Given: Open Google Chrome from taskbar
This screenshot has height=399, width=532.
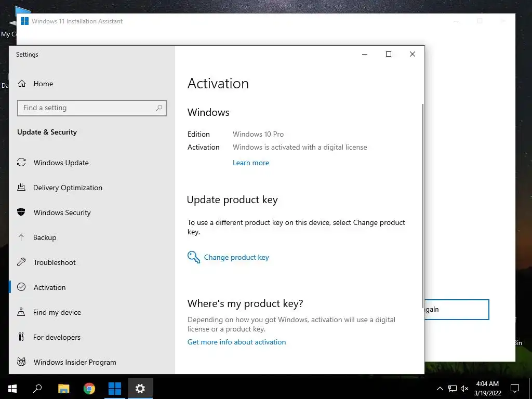Looking at the screenshot, I should pyautogui.click(x=89, y=389).
